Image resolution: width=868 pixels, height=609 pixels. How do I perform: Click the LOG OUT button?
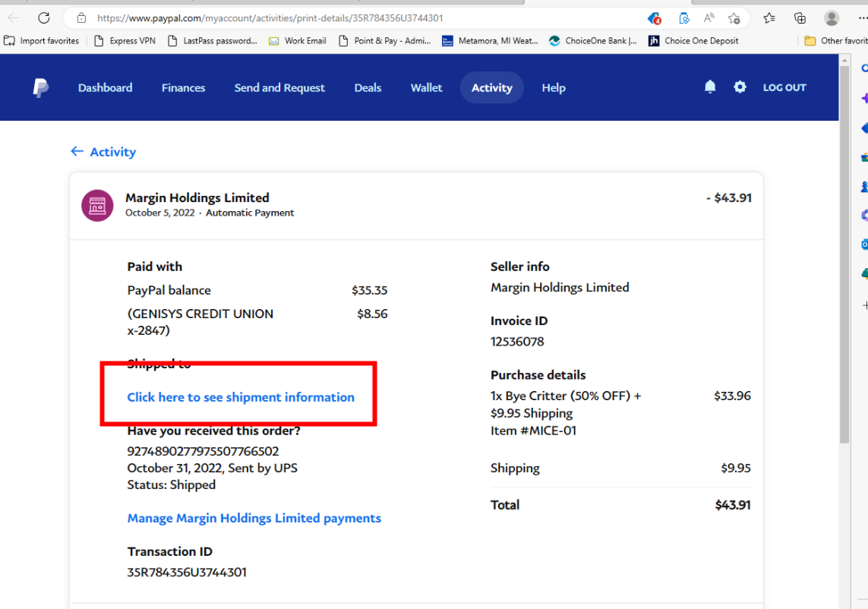click(x=784, y=88)
